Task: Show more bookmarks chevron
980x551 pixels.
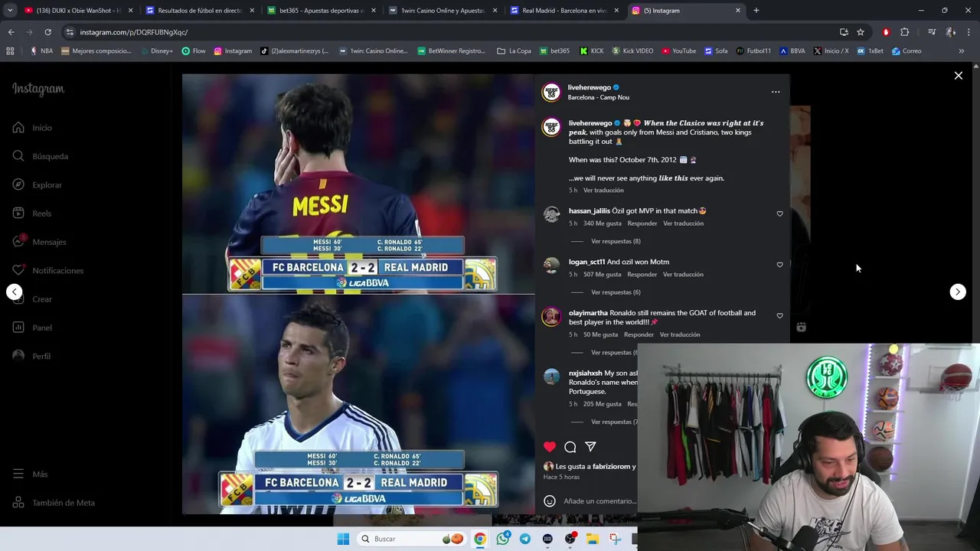Action: [961, 51]
